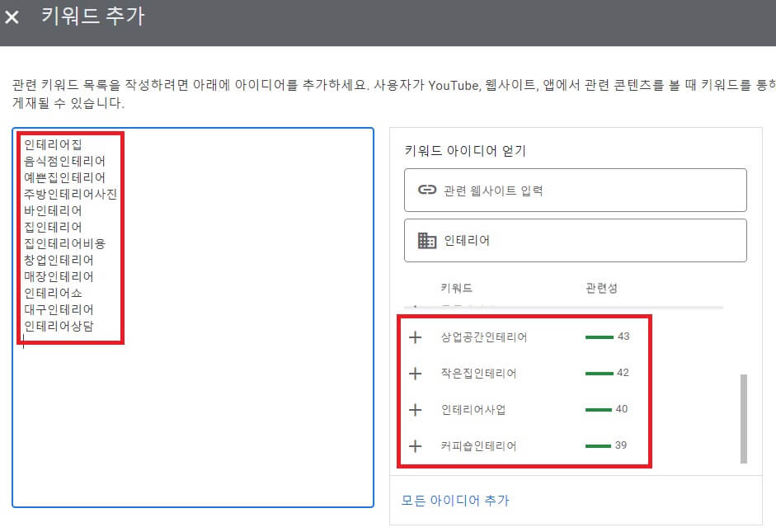Select 상업공간인테리어 keyword suggestion text
This screenshot has height=532, width=776.
pyautogui.click(x=484, y=337)
